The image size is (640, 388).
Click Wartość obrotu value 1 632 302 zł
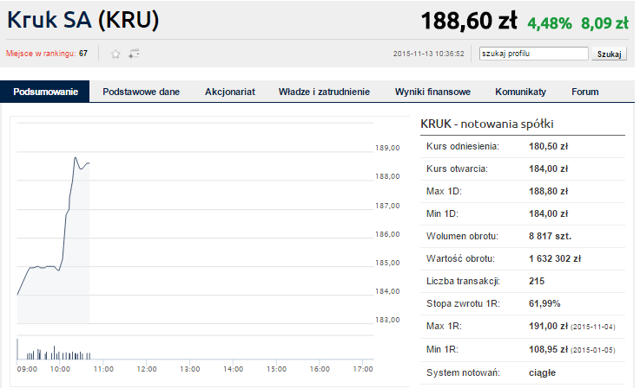pos(555,258)
